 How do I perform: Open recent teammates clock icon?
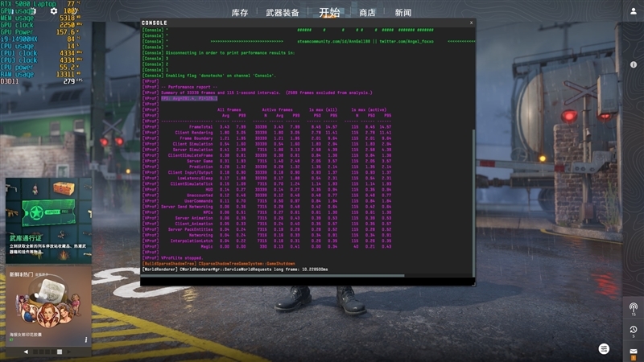634,331
